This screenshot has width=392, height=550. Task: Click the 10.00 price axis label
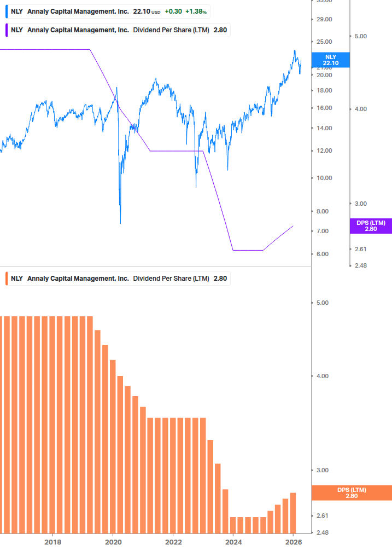pyautogui.click(x=324, y=178)
